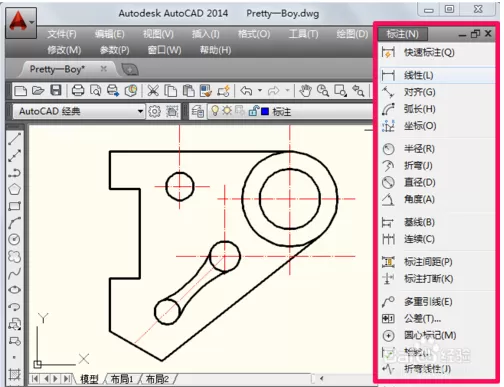Select the Ellipse tool
The image size is (504, 387).
[x=14, y=290]
